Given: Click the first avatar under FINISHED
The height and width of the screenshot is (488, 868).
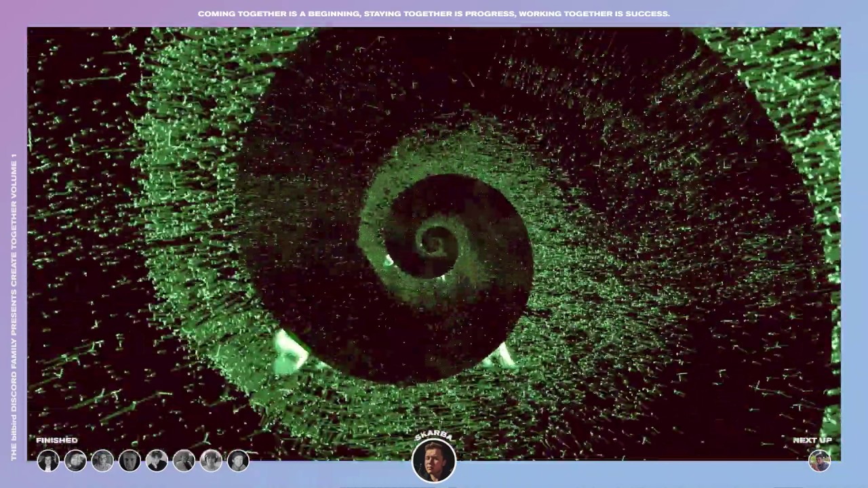Looking at the screenshot, I should pyautogui.click(x=48, y=461).
